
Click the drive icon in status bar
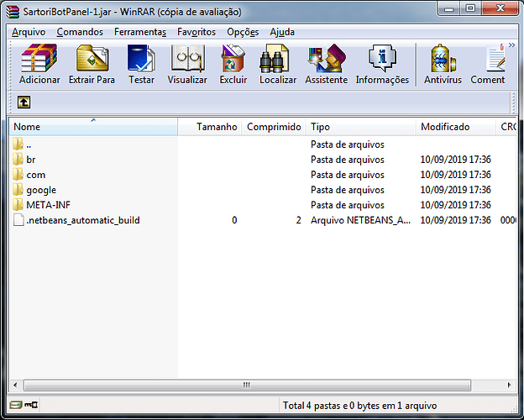tap(15, 405)
